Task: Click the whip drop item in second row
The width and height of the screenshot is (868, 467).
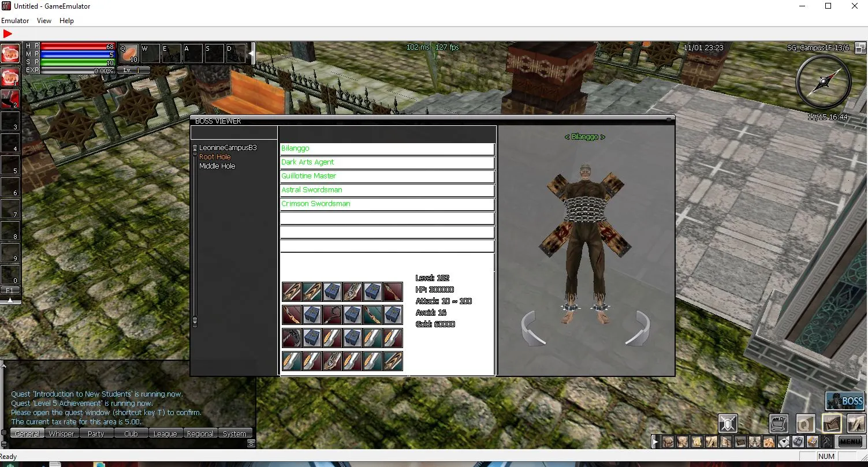Action: 332,315
